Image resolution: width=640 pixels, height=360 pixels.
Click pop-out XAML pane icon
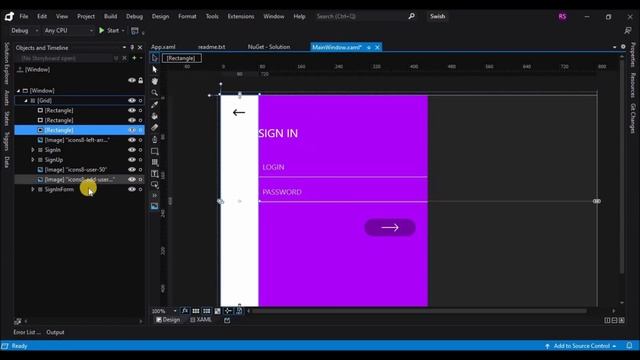point(227,320)
